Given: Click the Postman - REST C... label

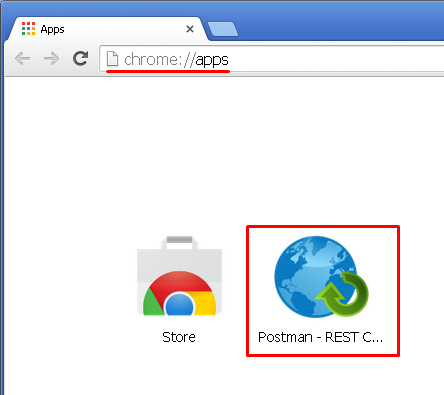Looking at the screenshot, I should (x=320, y=337).
